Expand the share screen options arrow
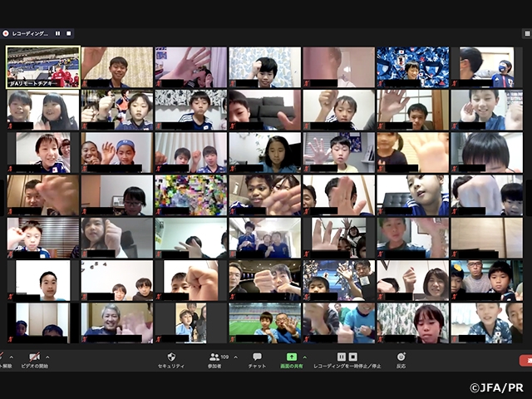The height and width of the screenshot is (399, 532). 305,357
